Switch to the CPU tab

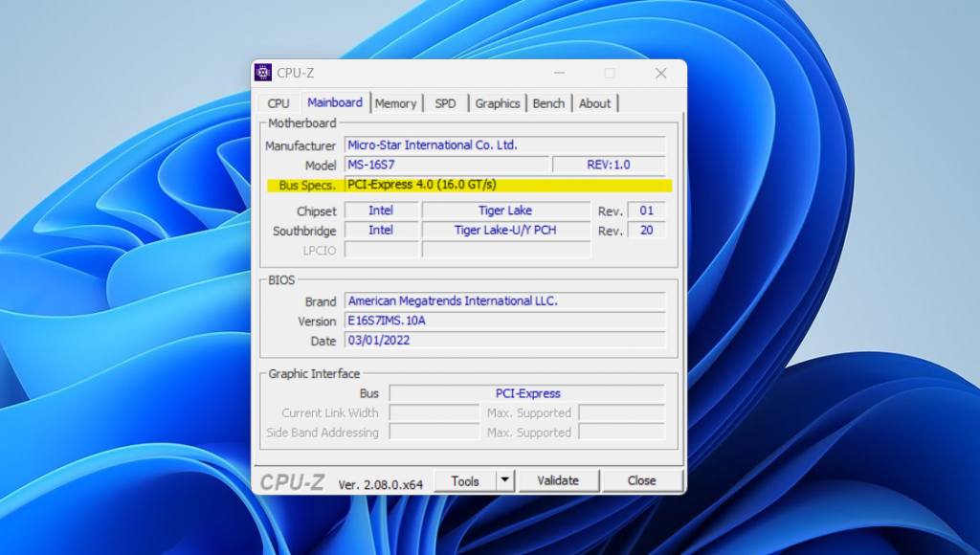coord(278,103)
